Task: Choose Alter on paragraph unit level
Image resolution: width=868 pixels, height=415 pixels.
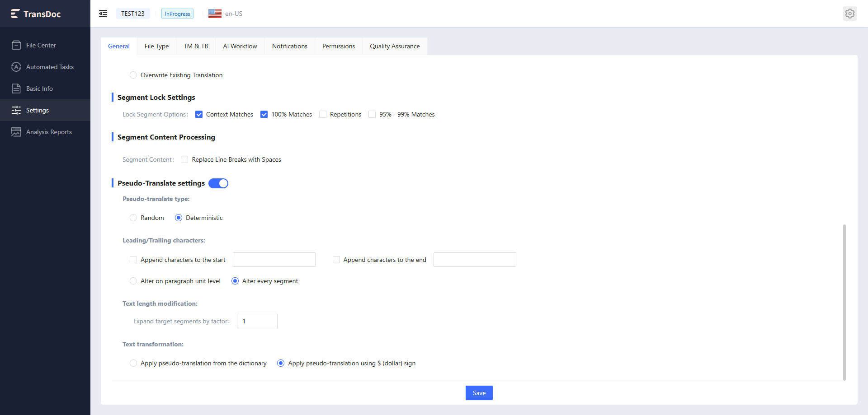Action: [x=133, y=281]
